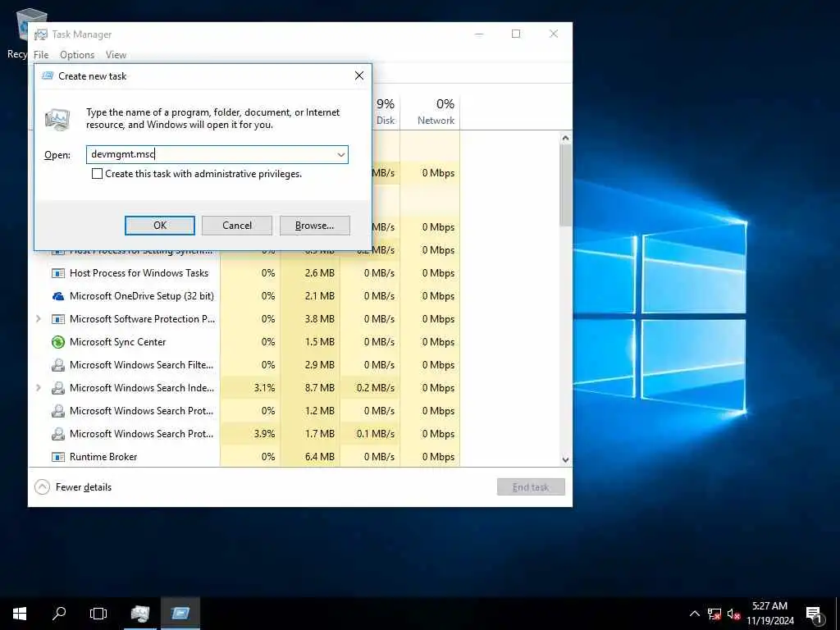Enable Create this task with administrative privileges
This screenshot has width=840, height=630.
pyautogui.click(x=97, y=174)
